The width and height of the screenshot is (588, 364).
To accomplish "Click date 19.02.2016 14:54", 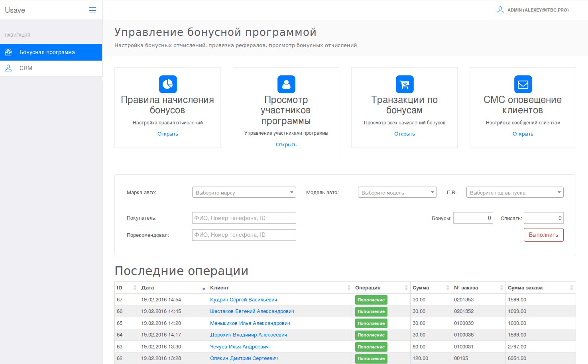I will pyautogui.click(x=161, y=300).
